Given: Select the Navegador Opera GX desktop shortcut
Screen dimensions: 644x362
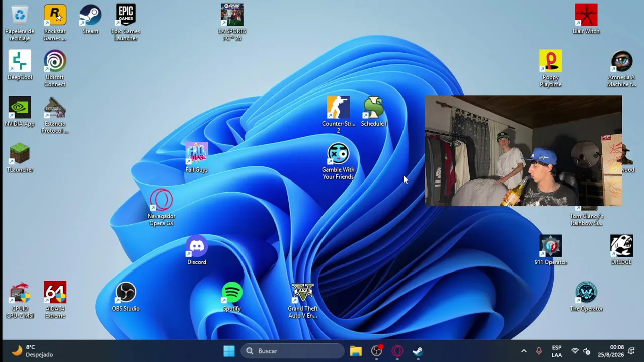Looking at the screenshot, I should 162,208.
